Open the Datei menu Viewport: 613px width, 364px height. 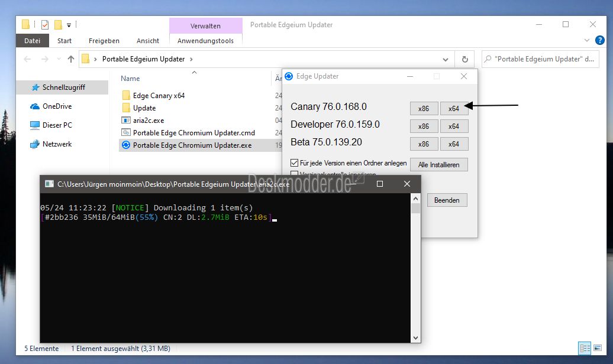click(x=32, y=41)
